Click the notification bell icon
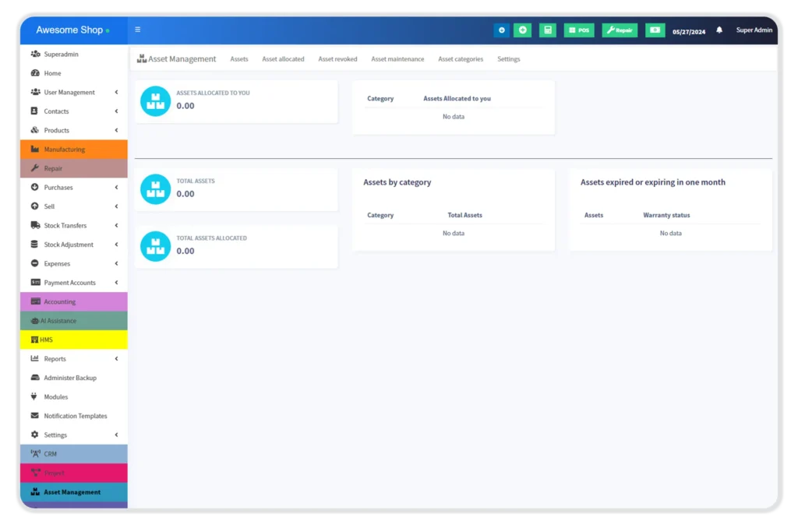This screenshot has width=798, height=532. (x=719, y=30)
